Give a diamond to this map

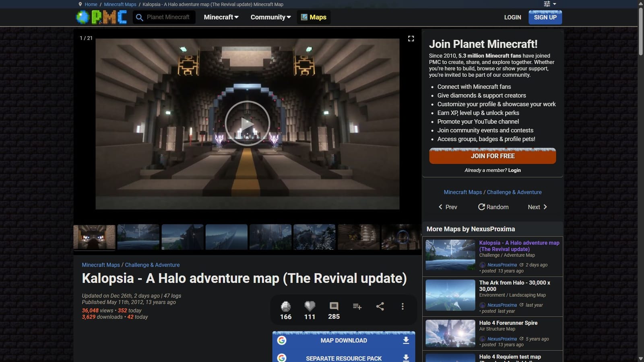point(285,306)
